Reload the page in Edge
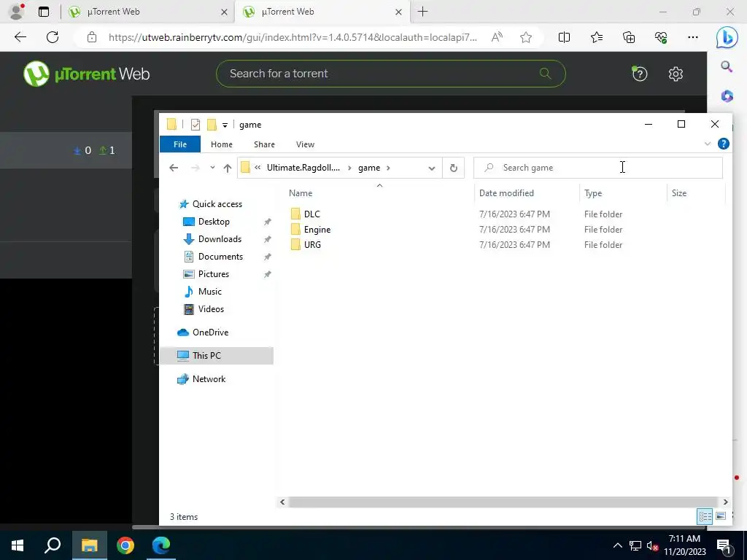The image size is (747, 560). 53,37
